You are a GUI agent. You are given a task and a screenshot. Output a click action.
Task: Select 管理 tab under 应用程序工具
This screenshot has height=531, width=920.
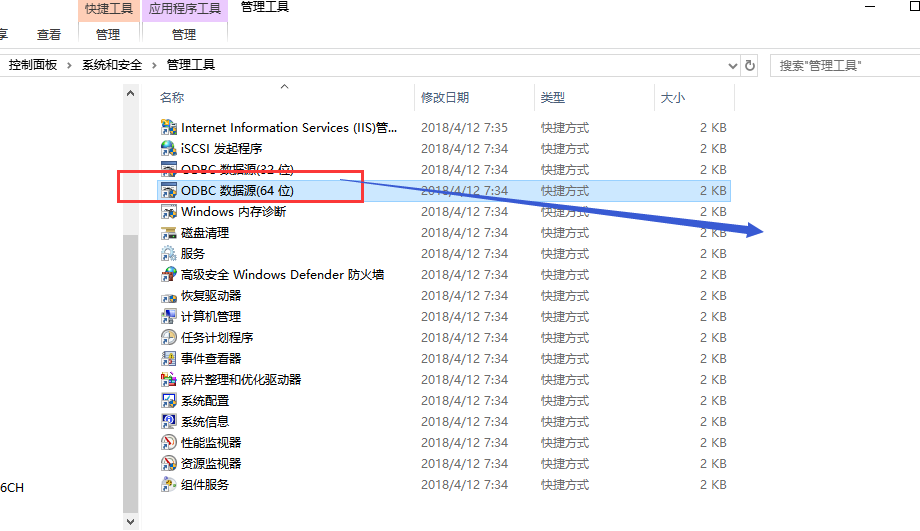tap(184, 35)
